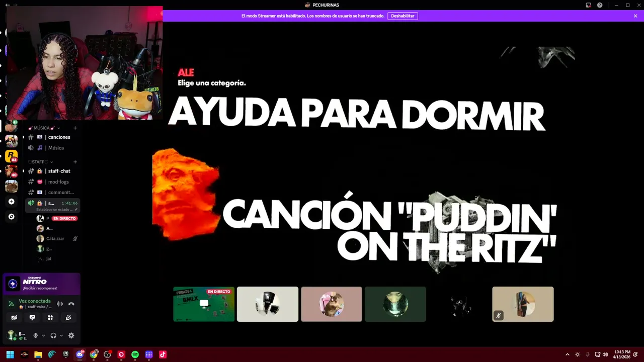Screen dimensions: 644x362
Task: Toggle noise suppression waveform icon
Action: pyautogui.click(x=60, y=304)
